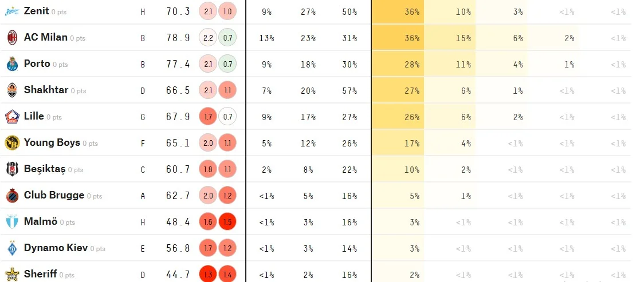Click Malmö's red 1.5 defensive rating badge
Image resolution: width=644 pixels, height=282 pixels.
pyautogui.click(x=227, y=222)
